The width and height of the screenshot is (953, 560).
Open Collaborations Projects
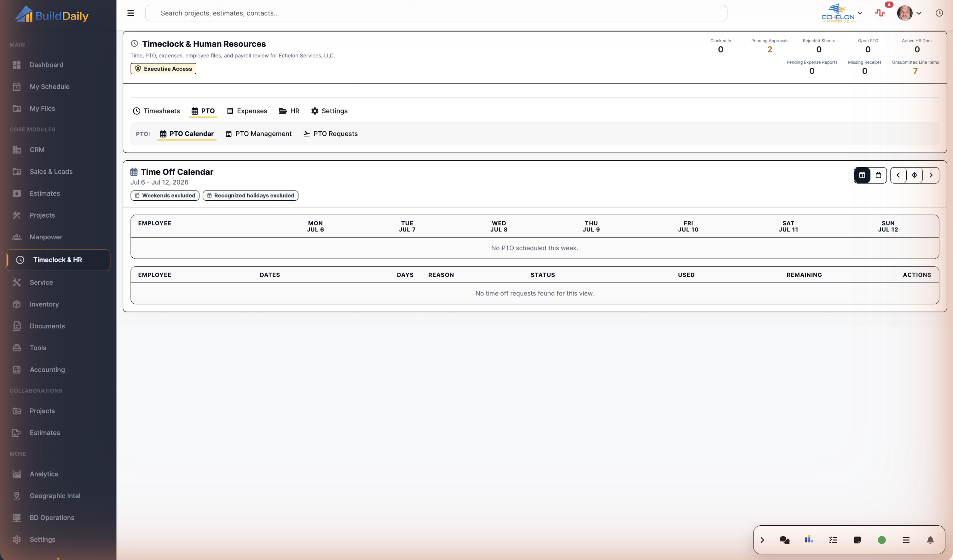[x=58, y=411]
